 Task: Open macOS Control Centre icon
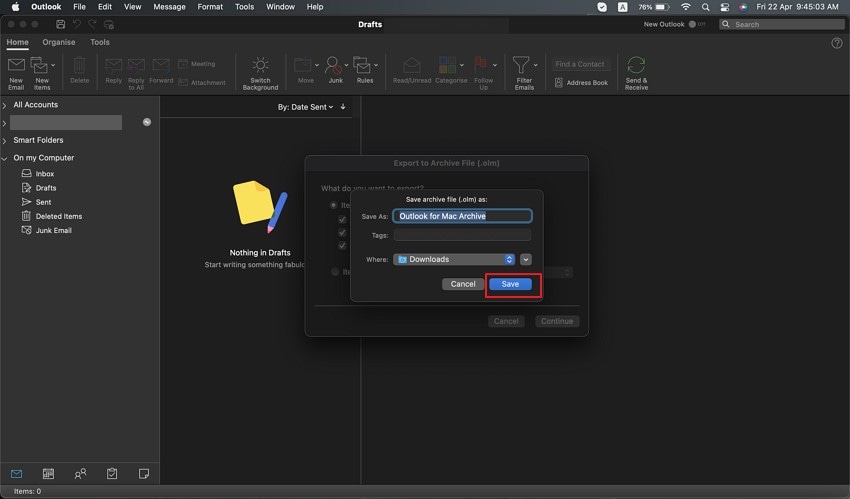725,7
